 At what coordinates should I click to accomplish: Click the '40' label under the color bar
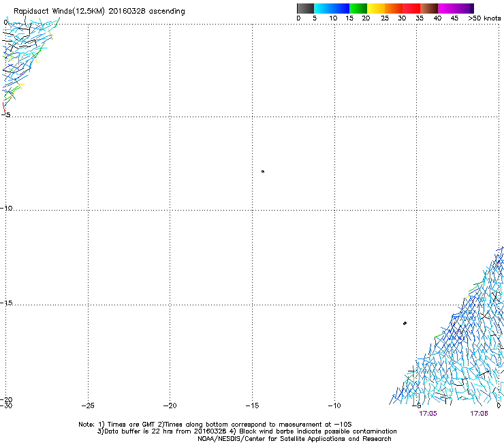click(437, 18)
